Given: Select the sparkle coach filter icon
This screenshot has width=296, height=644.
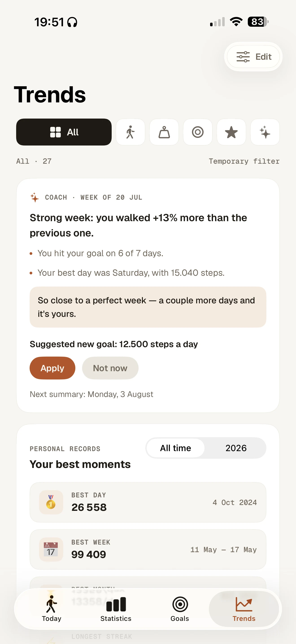Looking at the screenshot, I should 265,132.
